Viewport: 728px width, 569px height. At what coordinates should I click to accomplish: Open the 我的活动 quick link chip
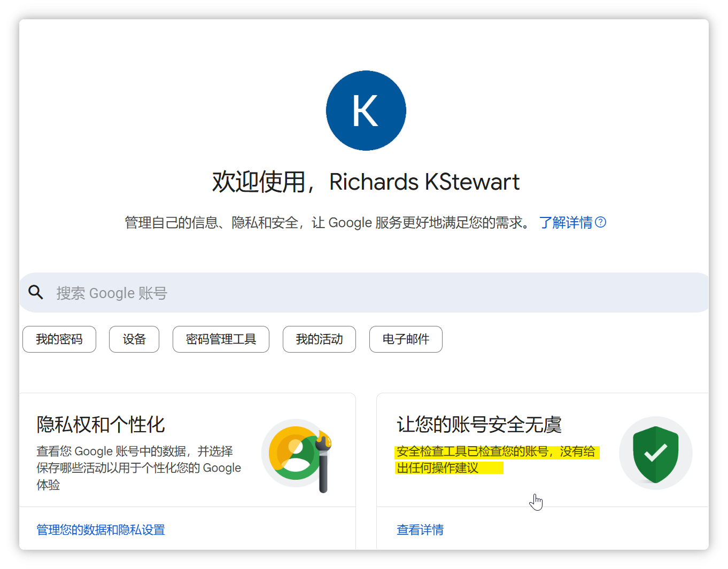click(319, 339)
